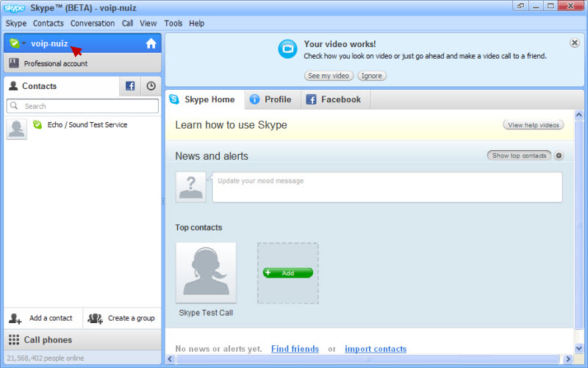Close the Your video works notification
588x368 pixels.
(574, 43)
